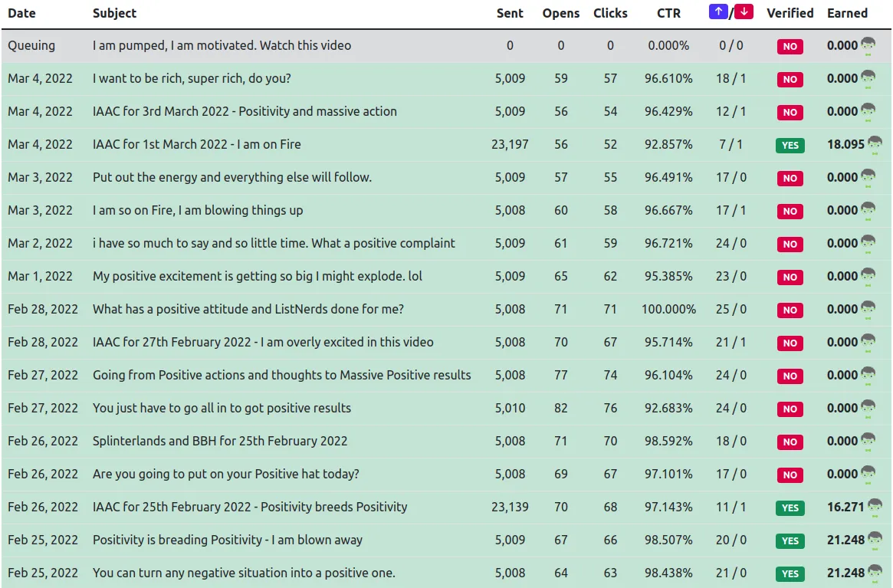Click the blue upvote arrow header icon
The height and width of the screenshot is (588, 893).
718,11
